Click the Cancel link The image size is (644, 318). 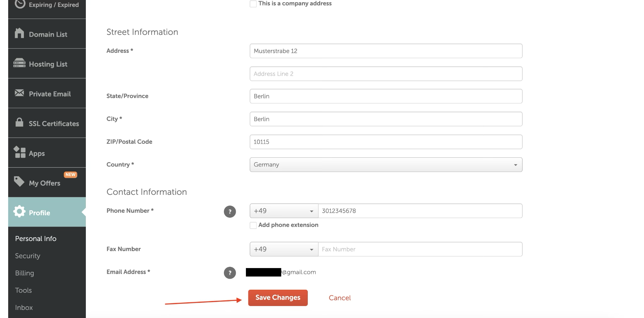click(x=340, y=298)
